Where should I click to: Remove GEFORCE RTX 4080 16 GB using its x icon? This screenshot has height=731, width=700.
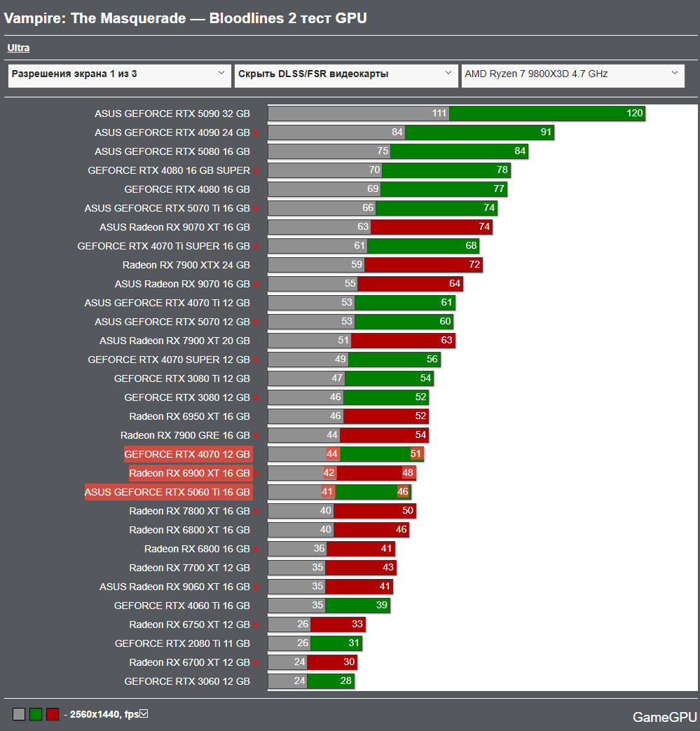pos(256,190)
